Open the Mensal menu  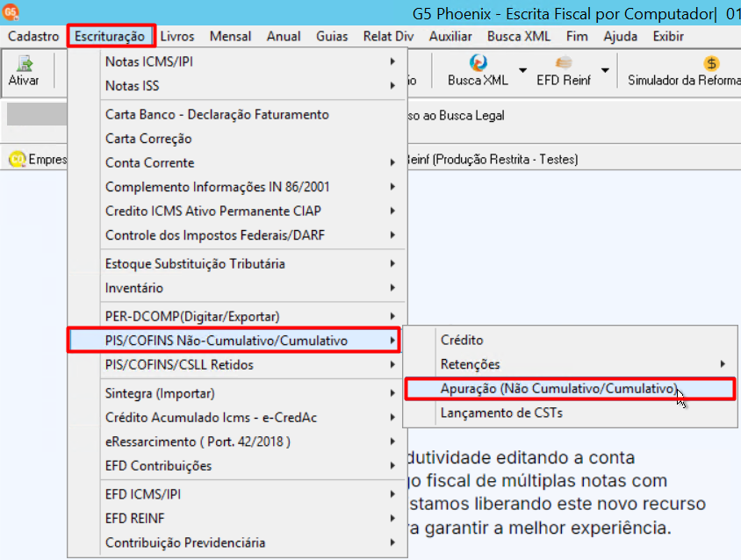(230, 36)
